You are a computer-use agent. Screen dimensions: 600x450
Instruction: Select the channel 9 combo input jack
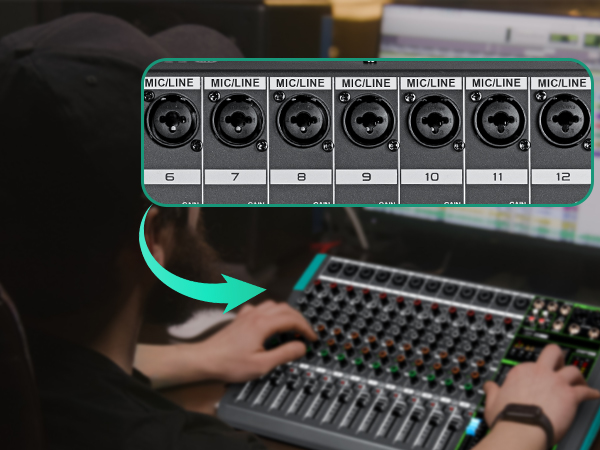click(x=369, y=121)
